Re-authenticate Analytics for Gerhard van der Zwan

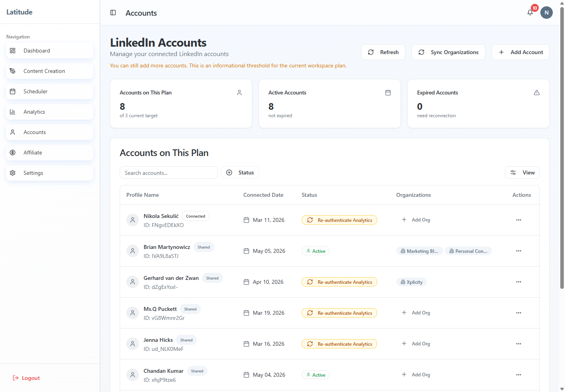point(339,282)
